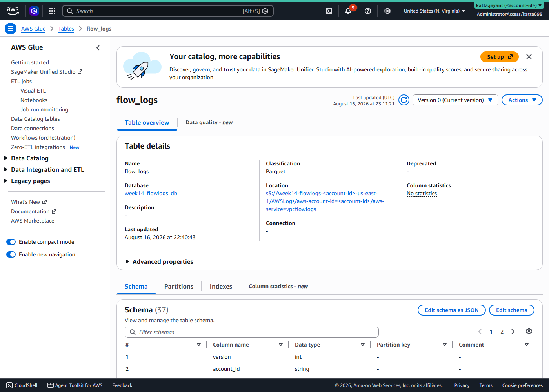Switch to the Data quality - new tab

[x=209, y=123]
